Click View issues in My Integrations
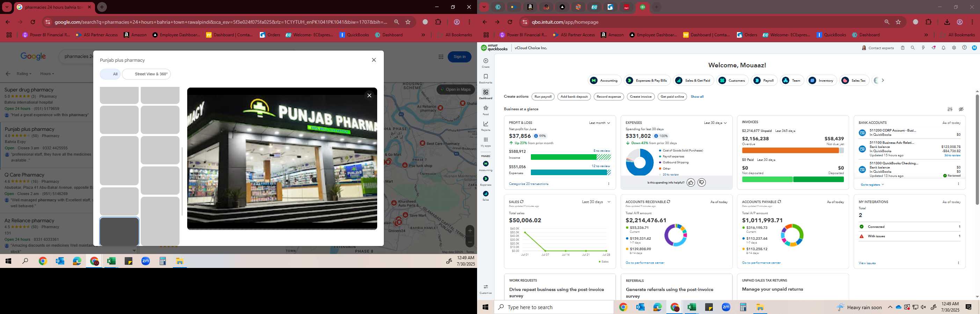The width and height of the screenshot is (980, 314). point(867,263)
